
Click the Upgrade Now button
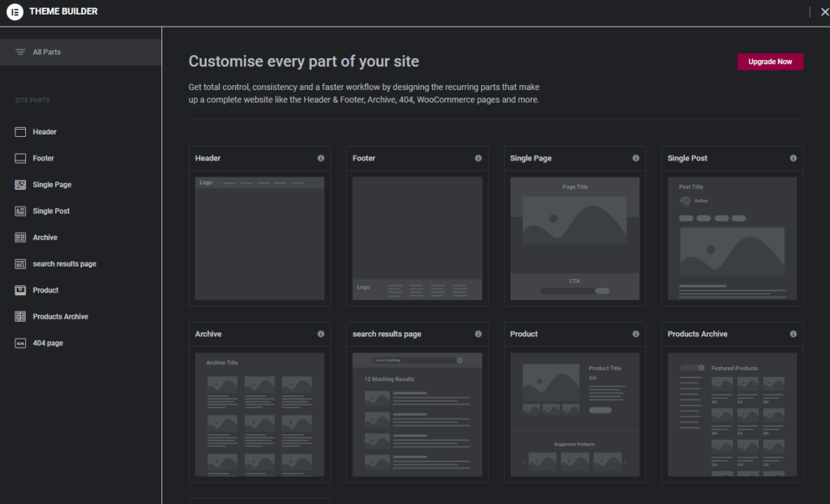pos(770,62)
